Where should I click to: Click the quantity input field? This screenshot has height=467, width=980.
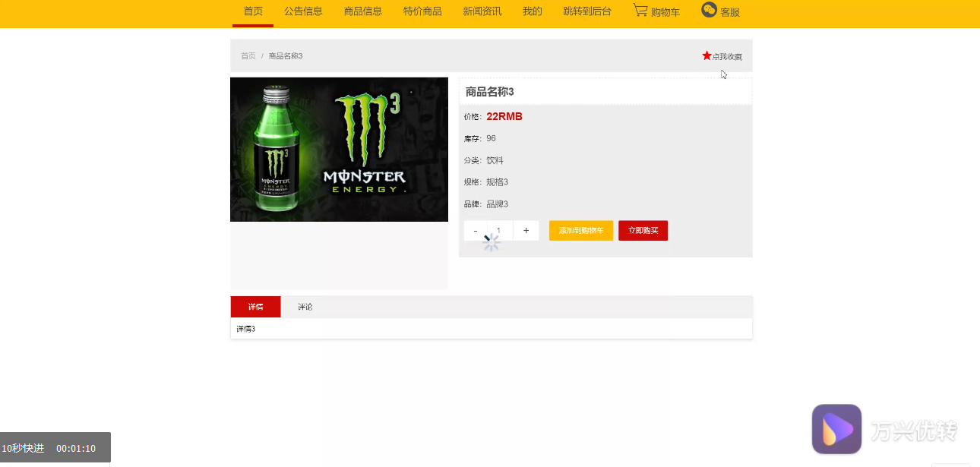coord(500,231)
